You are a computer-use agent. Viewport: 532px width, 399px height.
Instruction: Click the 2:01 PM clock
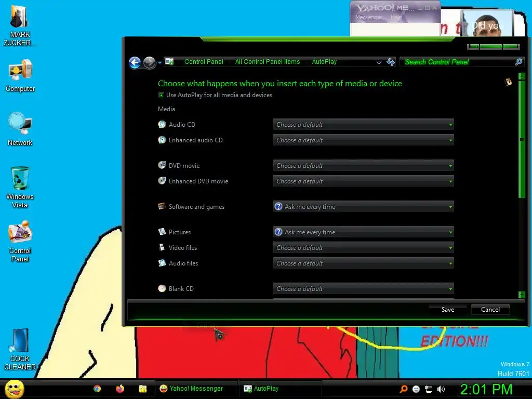click(486, 389)
